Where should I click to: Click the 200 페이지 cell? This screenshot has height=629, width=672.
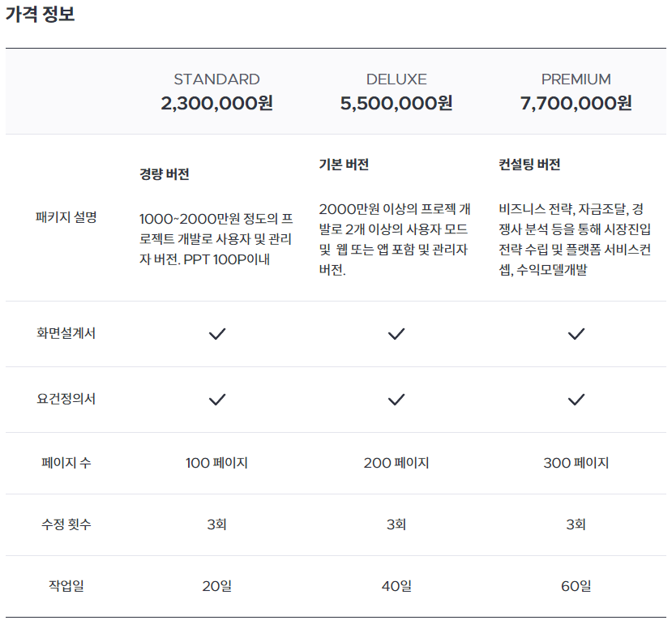(x=396, y=463)
